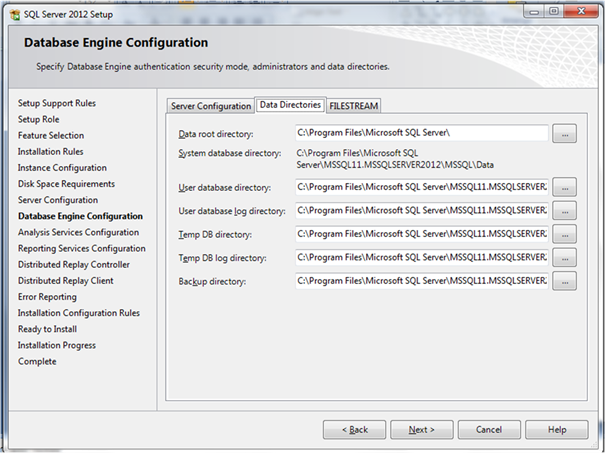Image resolution: width=605 pixels, height=453 pixels.
Task: Click the Setup Role step
Action: [39, 119]
